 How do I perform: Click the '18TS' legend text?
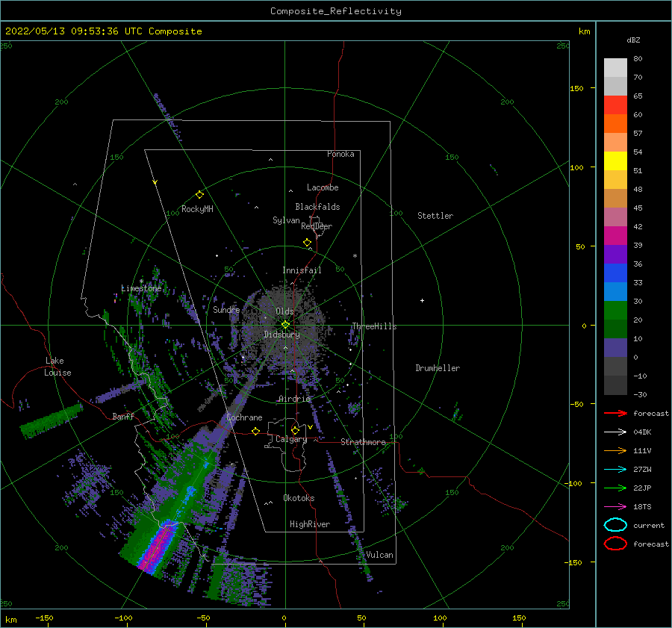tap(642, 507)
